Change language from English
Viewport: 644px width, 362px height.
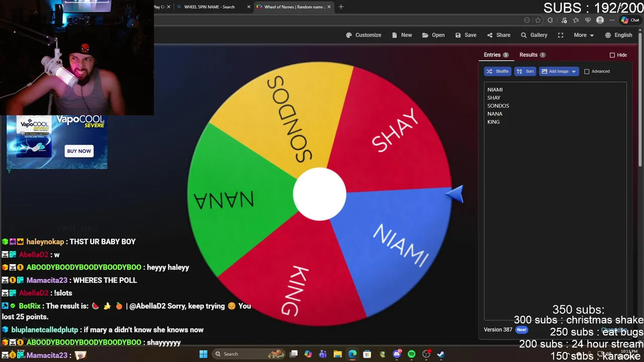pos(618,35)
